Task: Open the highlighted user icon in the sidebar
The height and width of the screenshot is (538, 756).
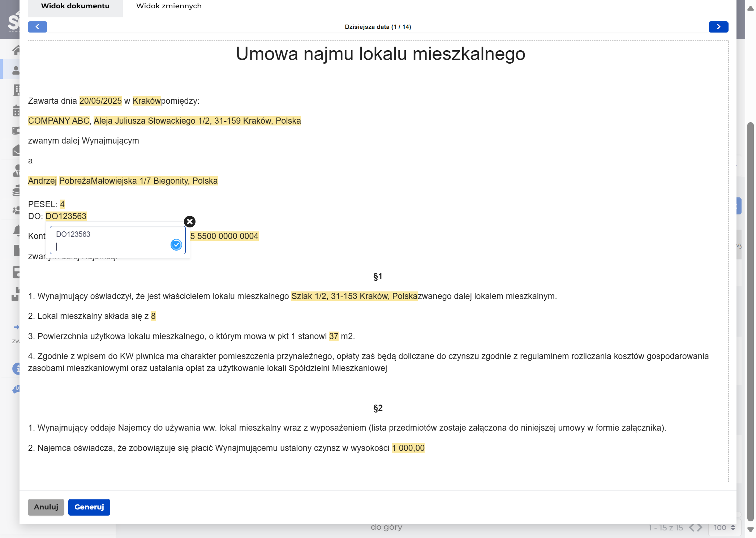Action: pyautogui.click(x=16, y=70)
